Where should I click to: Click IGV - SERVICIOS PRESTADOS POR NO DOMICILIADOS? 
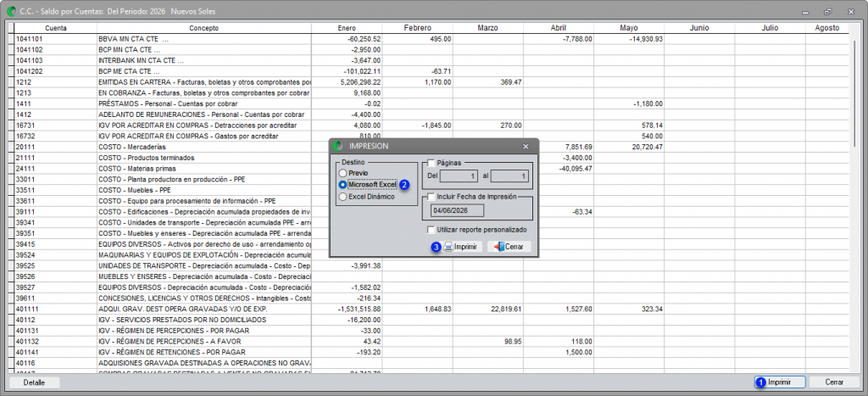[203, 320]
